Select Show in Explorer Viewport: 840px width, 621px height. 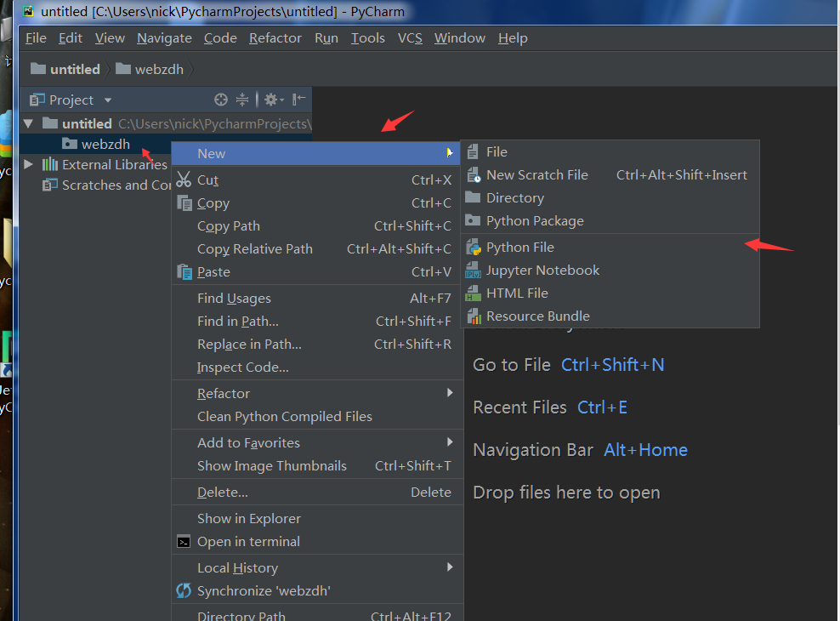click(x=317, y=519)
